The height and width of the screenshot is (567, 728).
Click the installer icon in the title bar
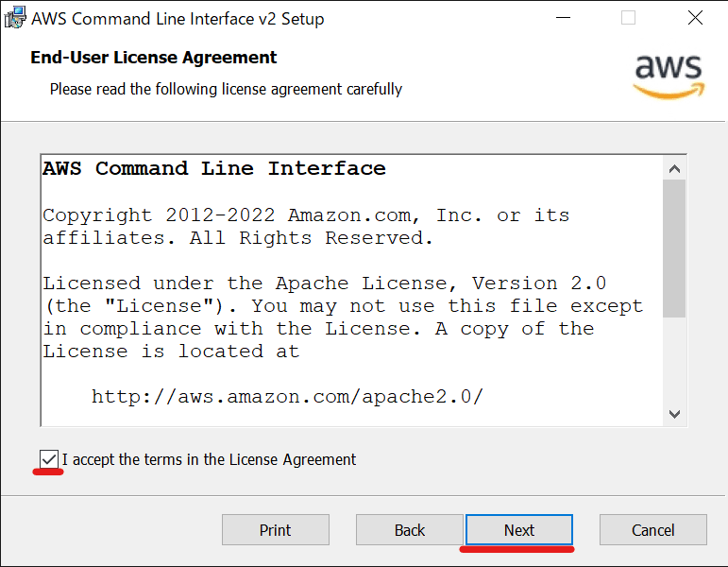pos(15,18)
